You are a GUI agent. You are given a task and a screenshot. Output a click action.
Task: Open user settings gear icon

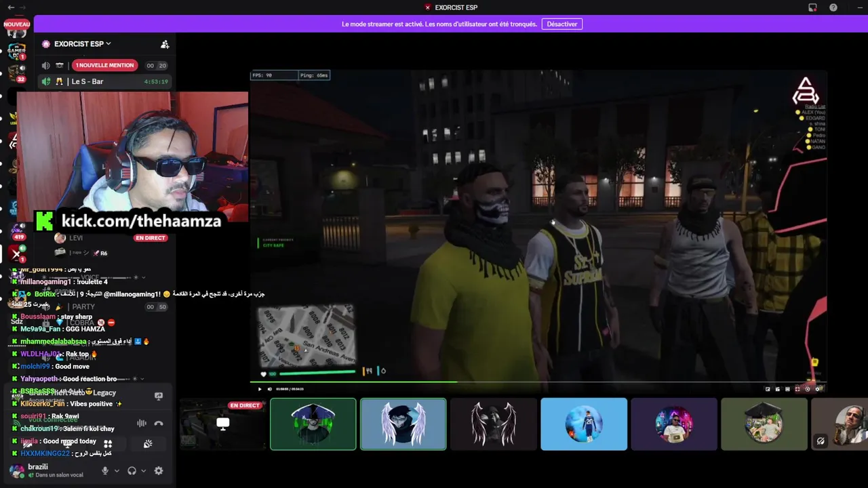point(159,470)
